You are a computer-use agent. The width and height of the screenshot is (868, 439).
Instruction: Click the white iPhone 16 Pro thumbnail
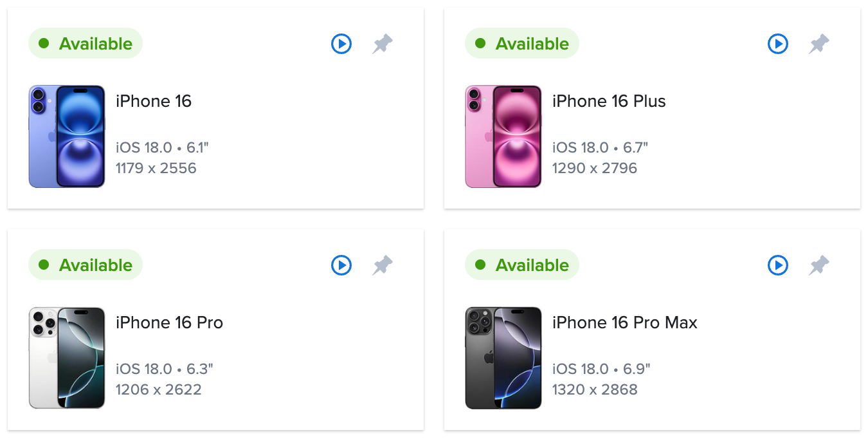[67, 358]
